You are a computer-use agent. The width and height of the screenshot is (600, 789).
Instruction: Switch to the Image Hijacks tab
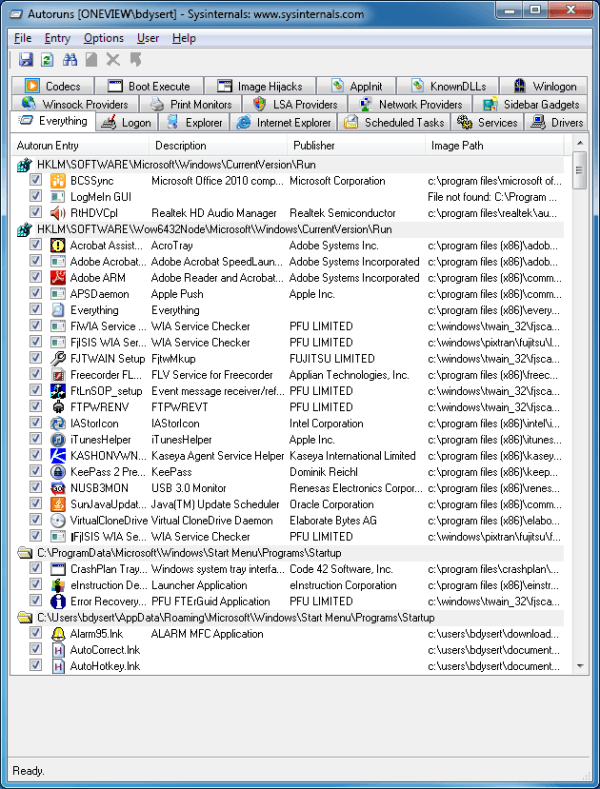coord(260,86)
